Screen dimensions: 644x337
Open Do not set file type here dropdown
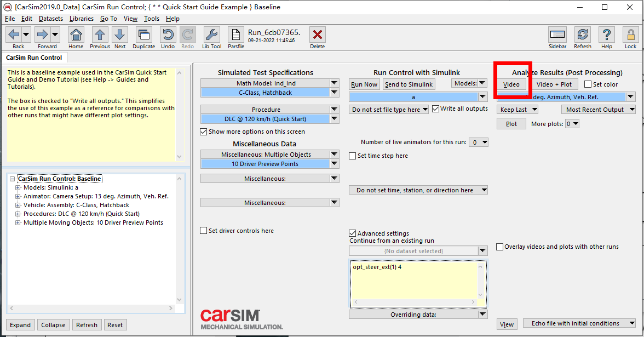click(x=389, y=110)
